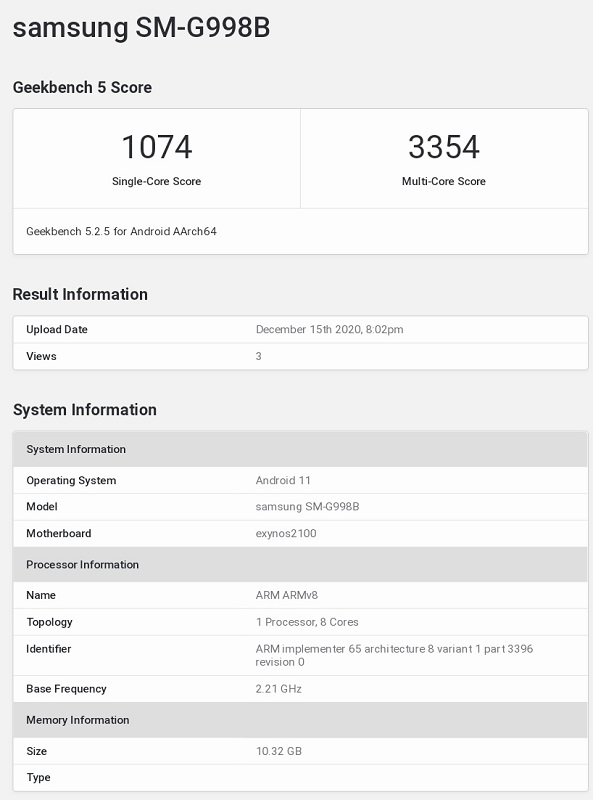Click the Operating System row label
This screenshot has height=800, width=593.
(71, 481)
